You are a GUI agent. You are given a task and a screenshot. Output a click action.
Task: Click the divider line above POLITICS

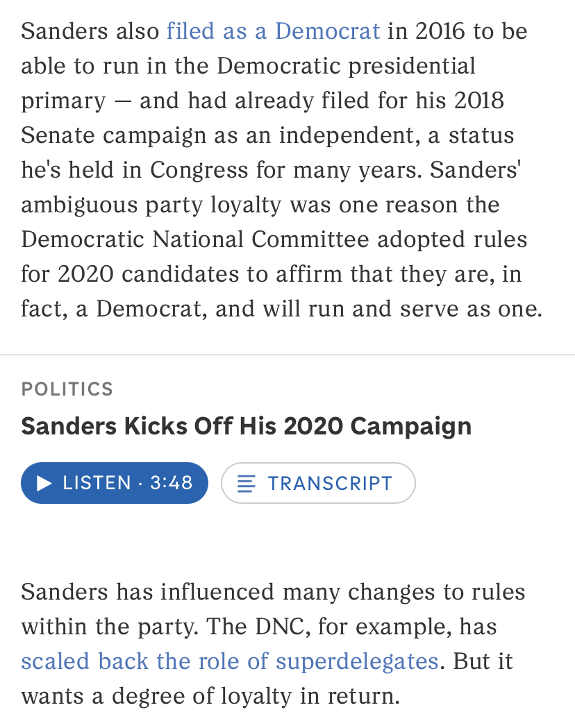coord(287,355)
